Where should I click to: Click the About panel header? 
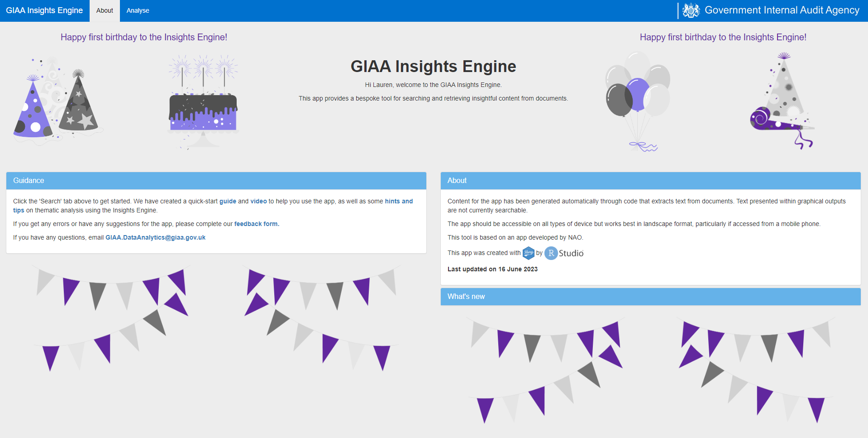click(x=650, y=181)
